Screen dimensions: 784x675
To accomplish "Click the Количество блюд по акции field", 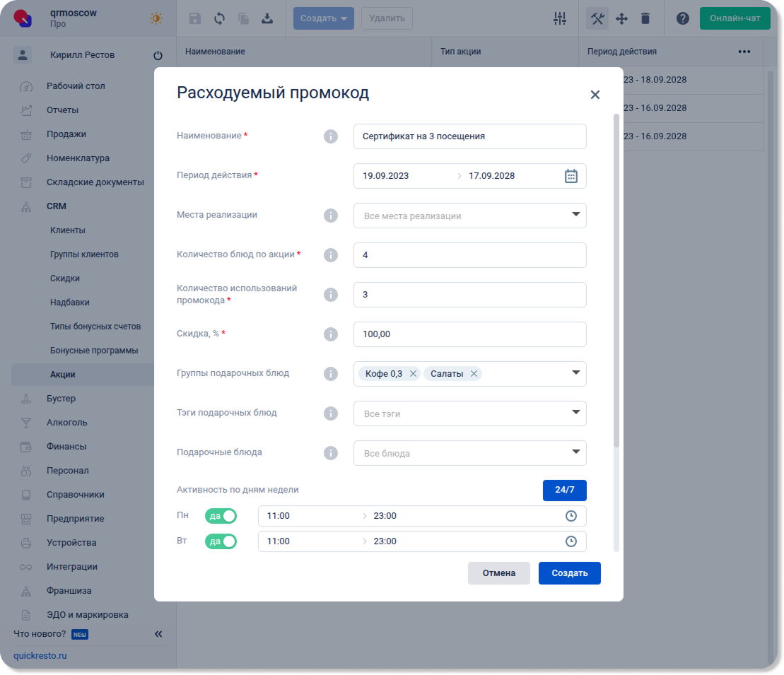I will point(469,255).
